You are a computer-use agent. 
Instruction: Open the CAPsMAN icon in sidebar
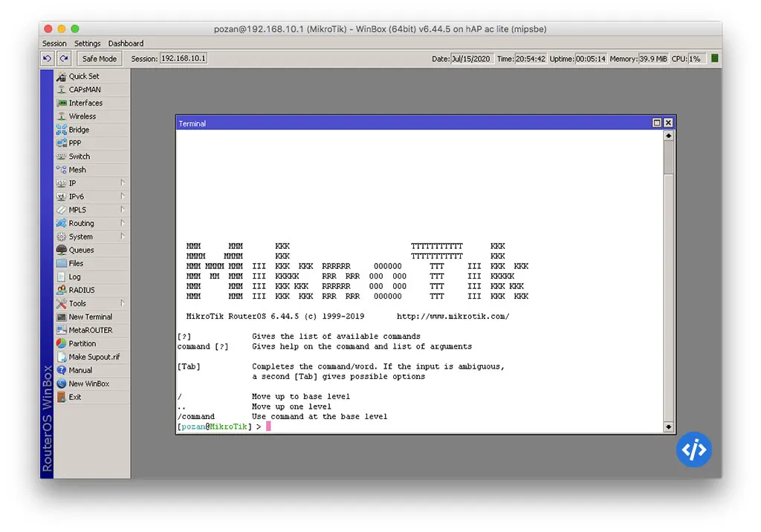click(x=62, y=90)
